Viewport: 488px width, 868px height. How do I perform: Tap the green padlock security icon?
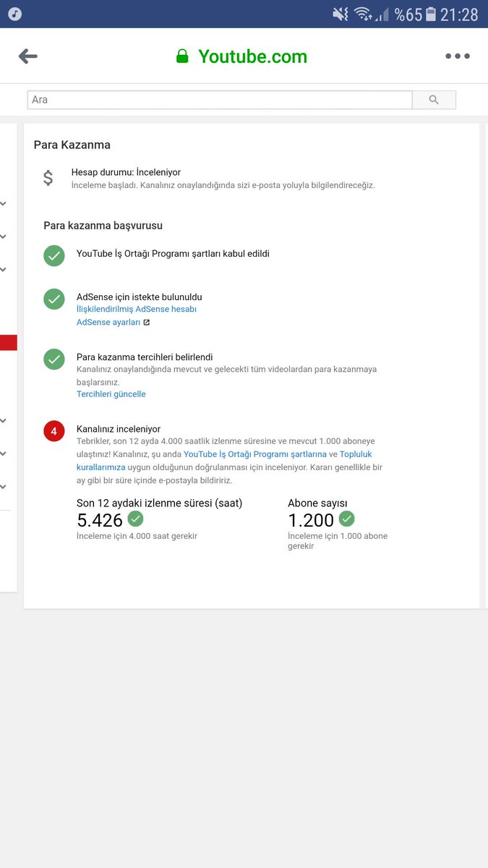pyautogui.click(x=182, y=56)
